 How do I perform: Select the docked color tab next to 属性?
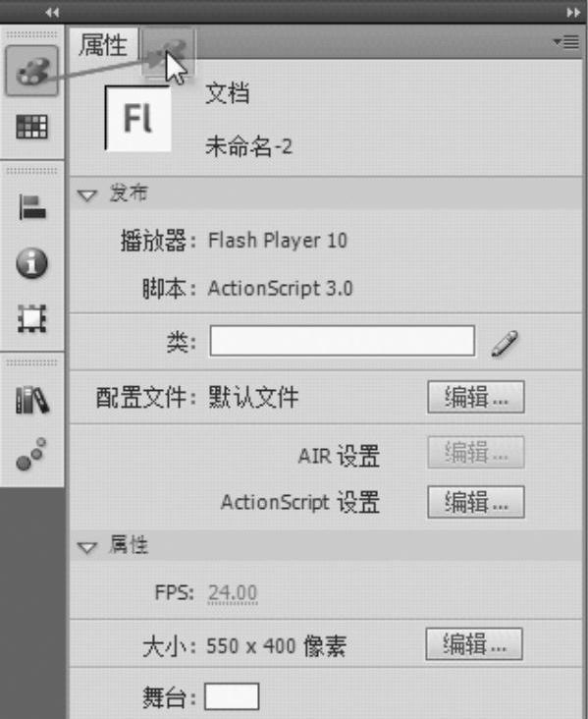(168, 51)
